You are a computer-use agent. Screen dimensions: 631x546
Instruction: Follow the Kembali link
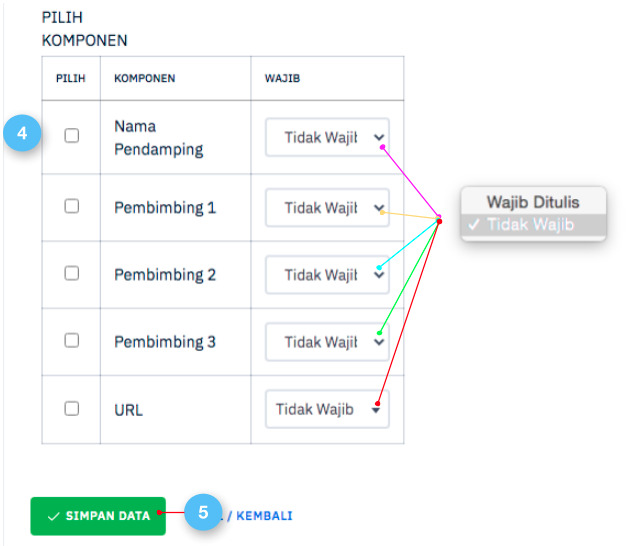pyautogui.click(x=264, y=516)
